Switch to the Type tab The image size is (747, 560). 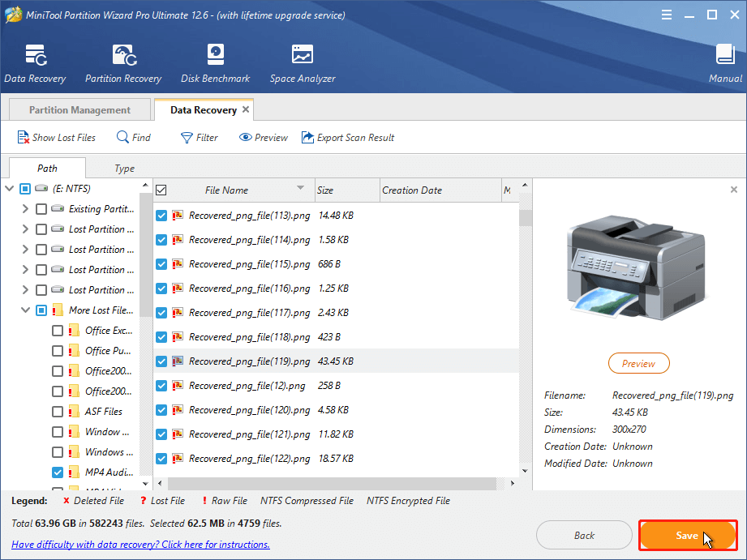[x=124, y=168]
